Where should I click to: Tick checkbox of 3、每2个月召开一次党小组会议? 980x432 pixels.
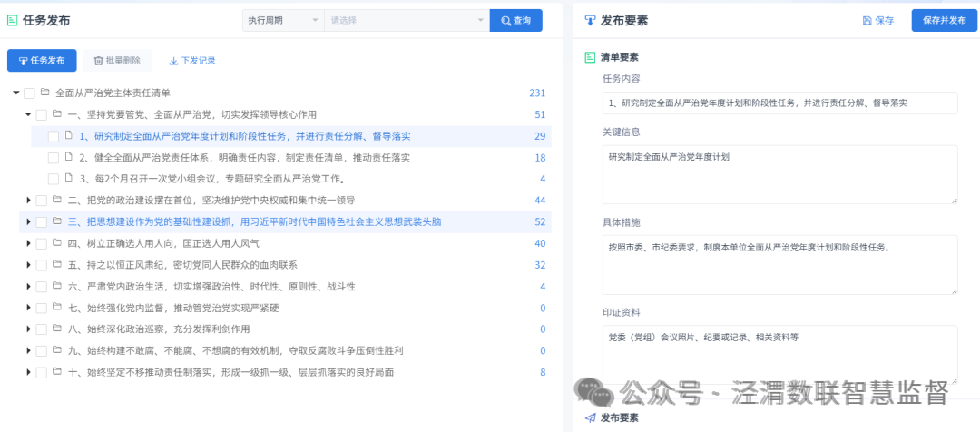coord(54,179)
